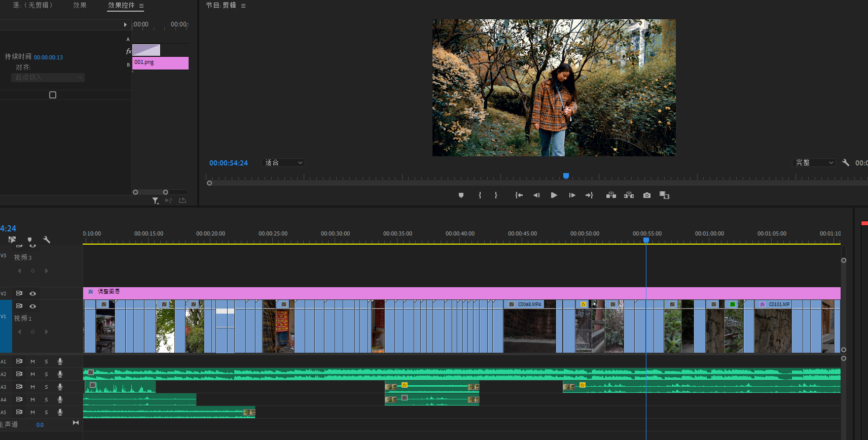
Task: Tick the empty checkbox in Effect Controls
Action: click(53, 95)
